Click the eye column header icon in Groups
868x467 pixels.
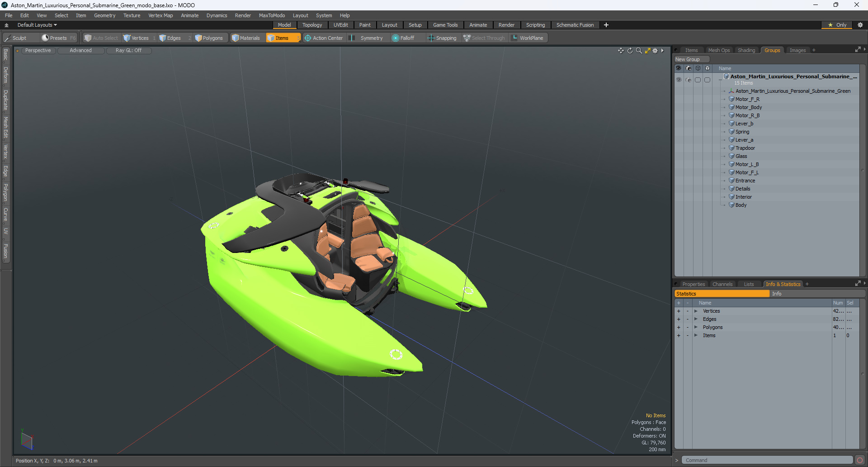coord(679,68)
